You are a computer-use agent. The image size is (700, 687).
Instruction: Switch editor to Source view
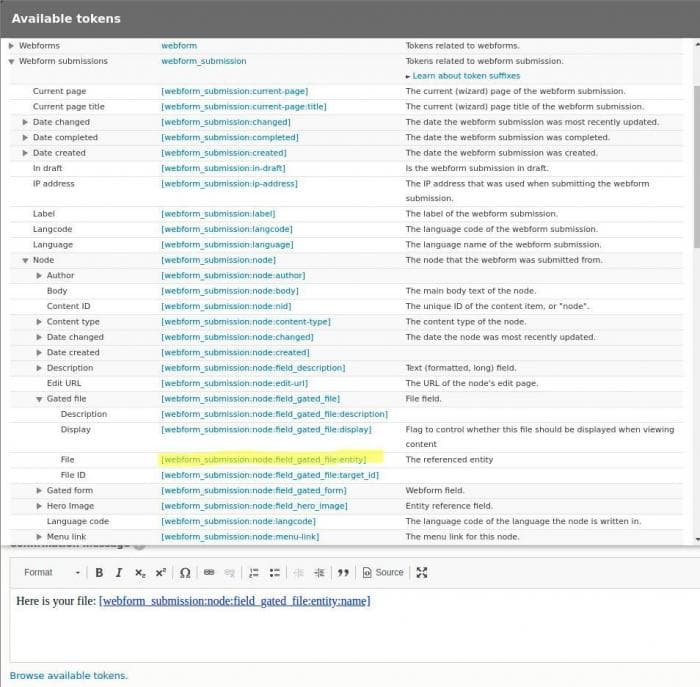pos(383,572)
